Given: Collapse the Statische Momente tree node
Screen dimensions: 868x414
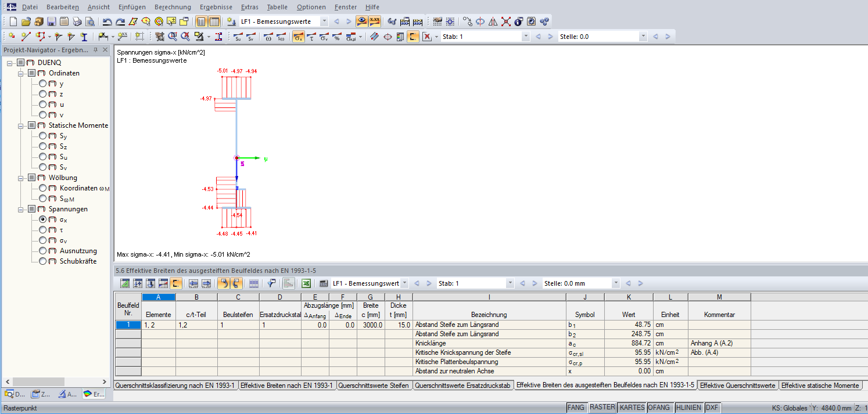Looking at the screenshot, I should (21, 125).
